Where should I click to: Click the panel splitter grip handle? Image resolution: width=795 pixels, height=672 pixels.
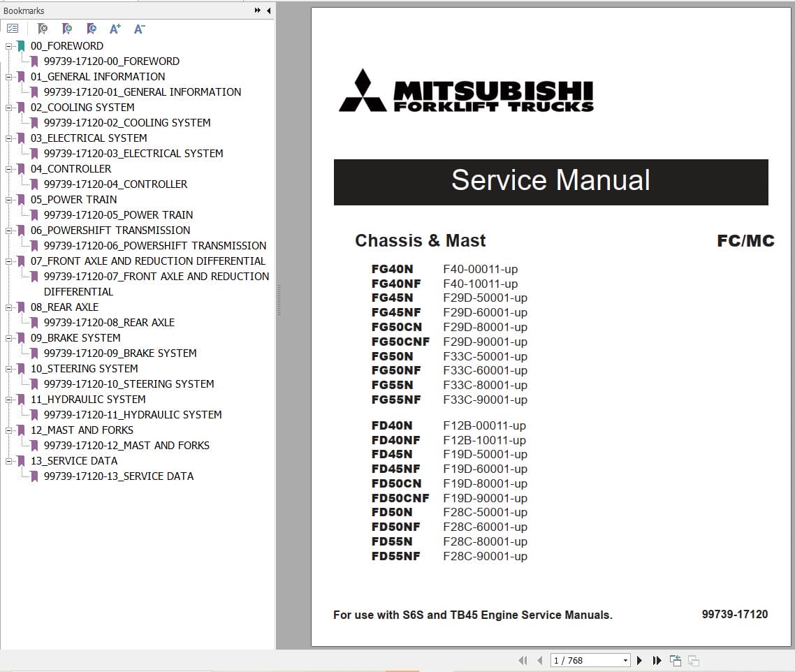(x=279, y=300)
